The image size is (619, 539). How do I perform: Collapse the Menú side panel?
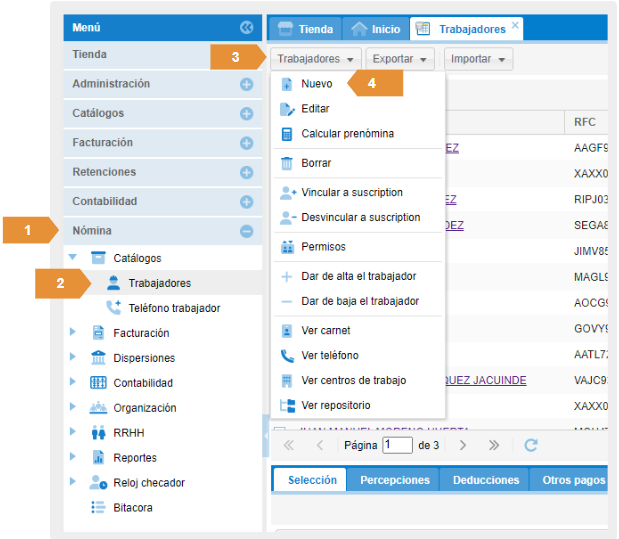tap(246, 28)
